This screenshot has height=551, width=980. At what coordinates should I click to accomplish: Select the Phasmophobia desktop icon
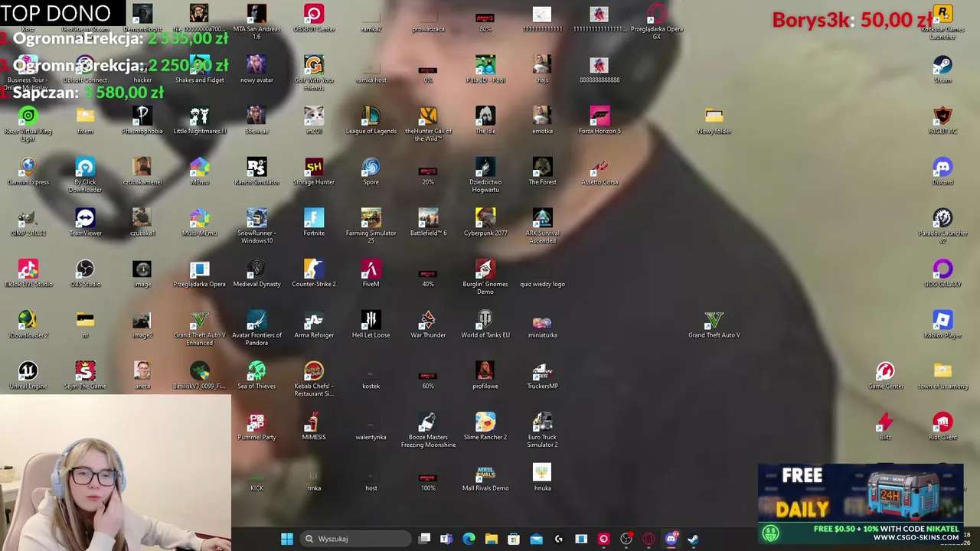pyautogui.click(x=142, y=120)
